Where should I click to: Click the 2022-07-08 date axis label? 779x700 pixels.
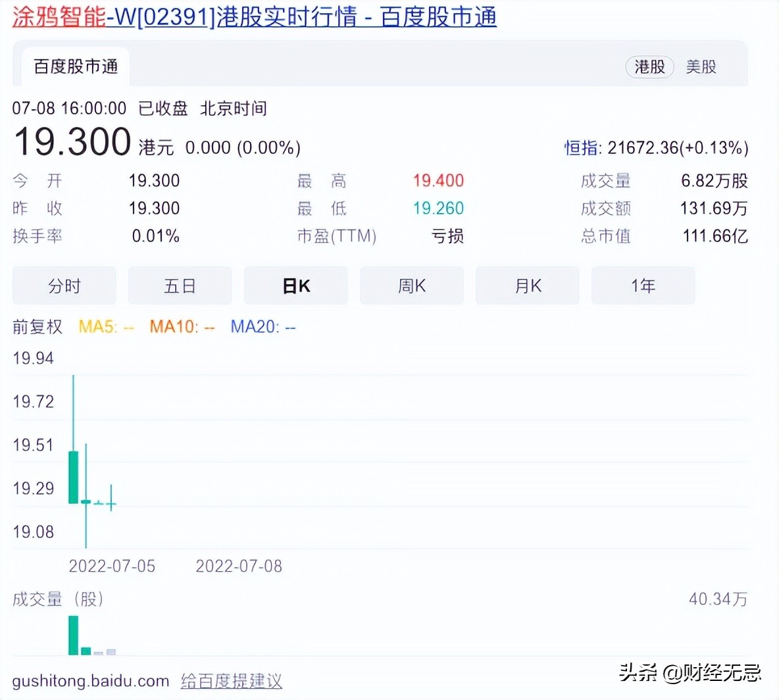239,566
